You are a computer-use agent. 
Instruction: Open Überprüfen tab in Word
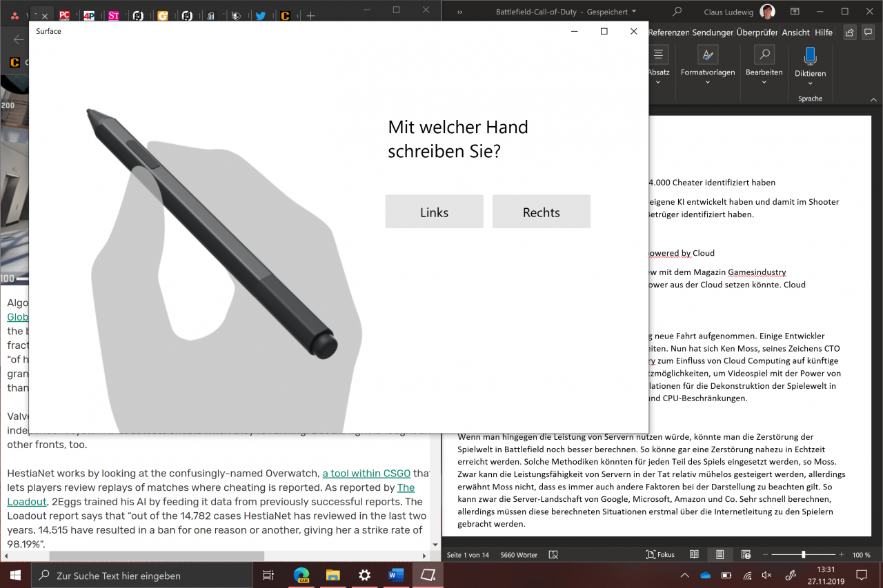pos(757,32)
